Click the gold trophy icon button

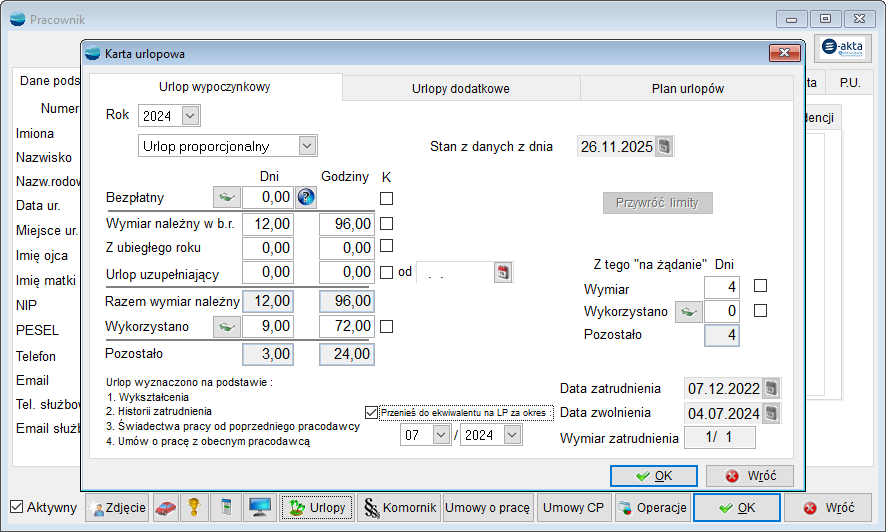195,508
